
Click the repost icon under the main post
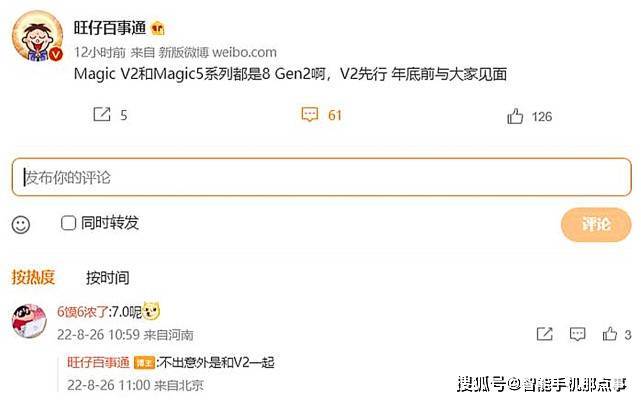tap(102, 114)
